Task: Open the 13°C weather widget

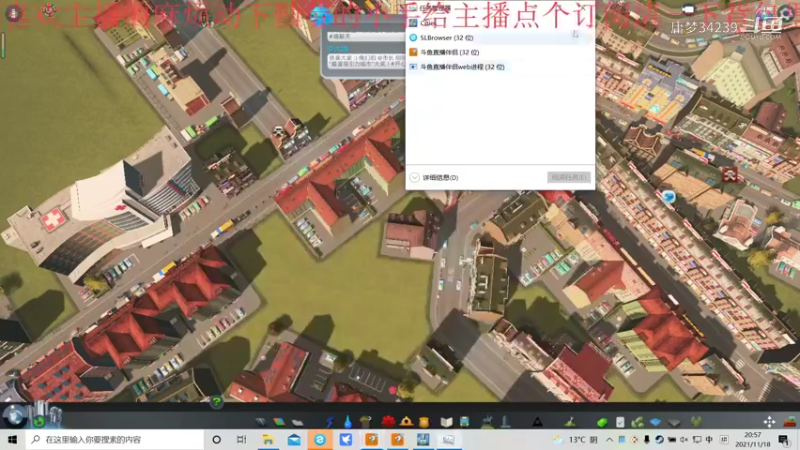Action: 576,439
